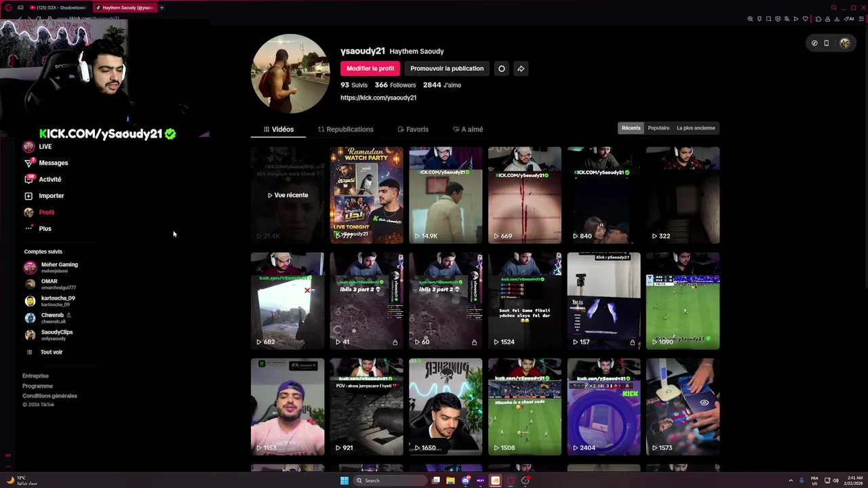Open Chwereb followed account
The width and height of the screenshot is (868, 488).
point(48,318)
